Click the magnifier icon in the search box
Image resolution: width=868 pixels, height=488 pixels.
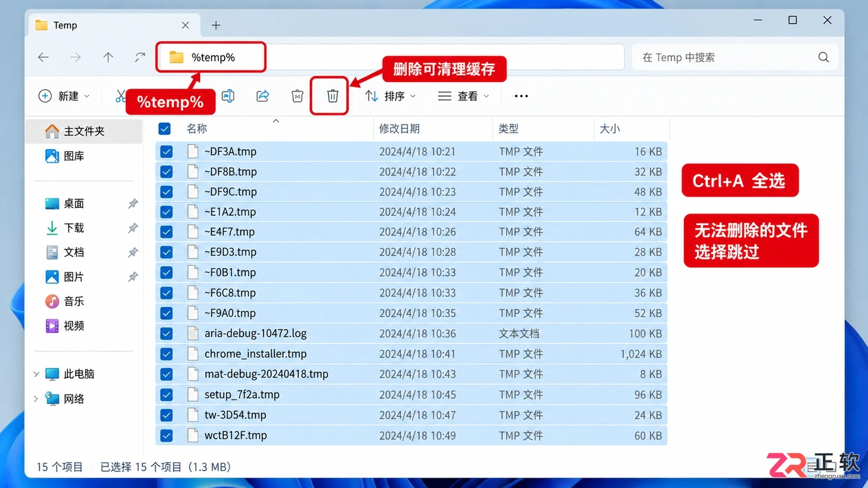pos(823,57)
